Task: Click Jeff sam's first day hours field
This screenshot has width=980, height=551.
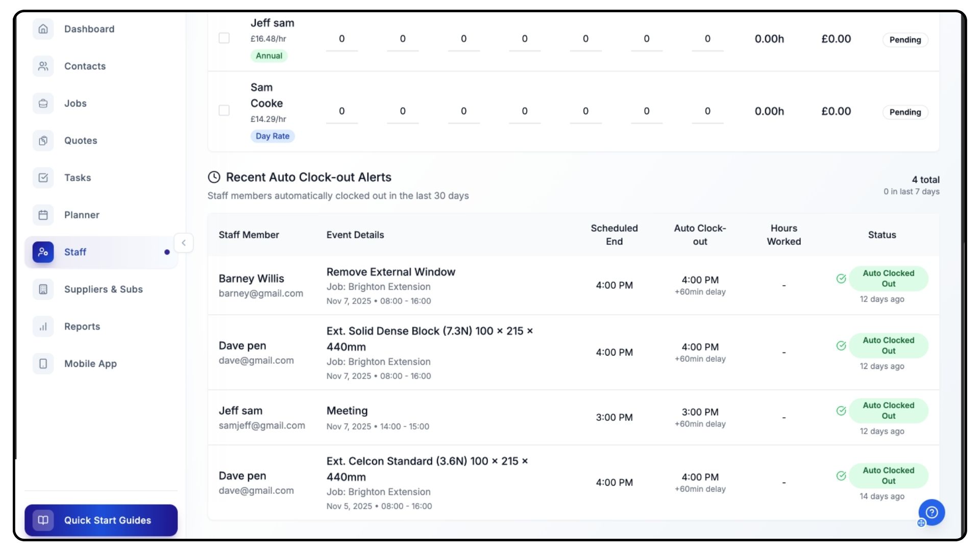Action: pos(341,39)
